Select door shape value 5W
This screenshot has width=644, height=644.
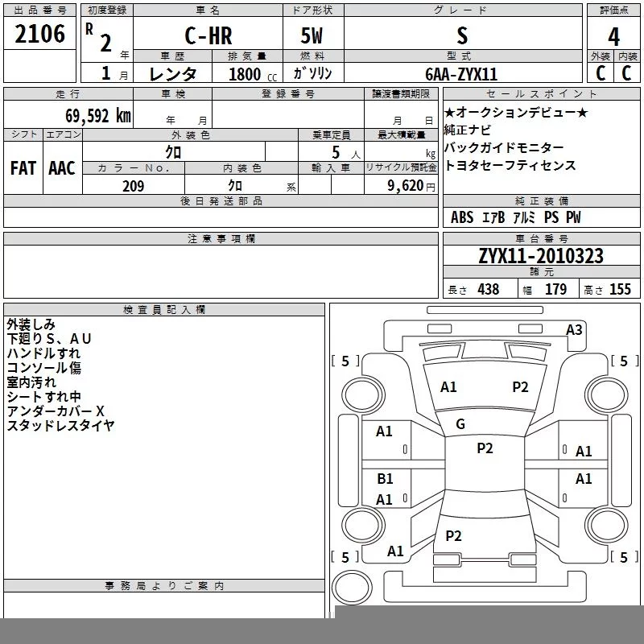coord(312,35)
